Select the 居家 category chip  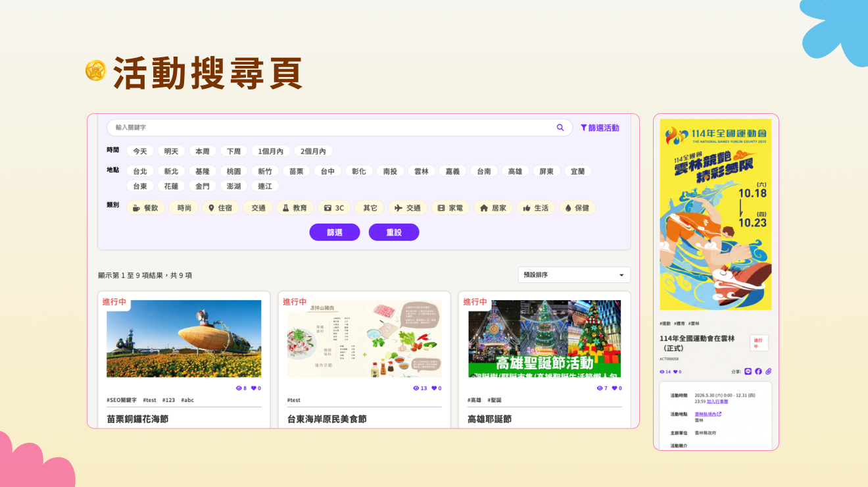493,208
